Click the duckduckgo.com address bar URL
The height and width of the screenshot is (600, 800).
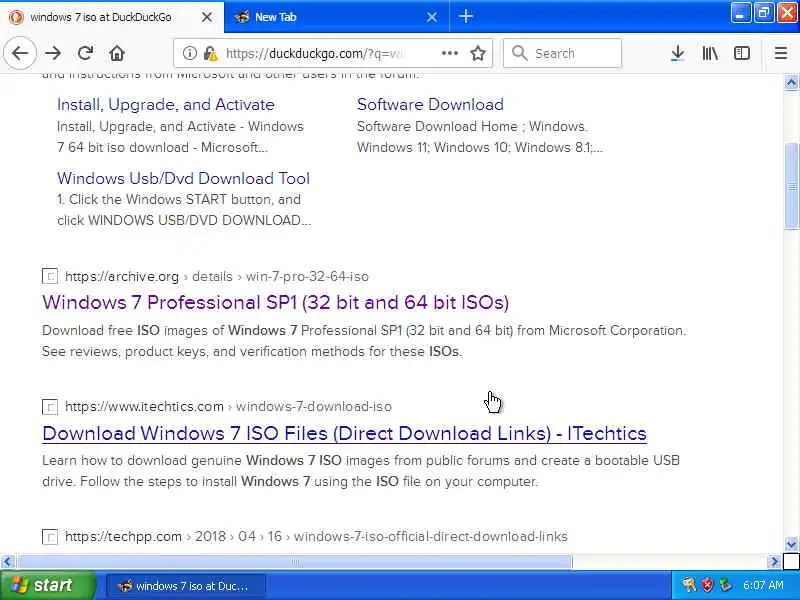(315, 53)
